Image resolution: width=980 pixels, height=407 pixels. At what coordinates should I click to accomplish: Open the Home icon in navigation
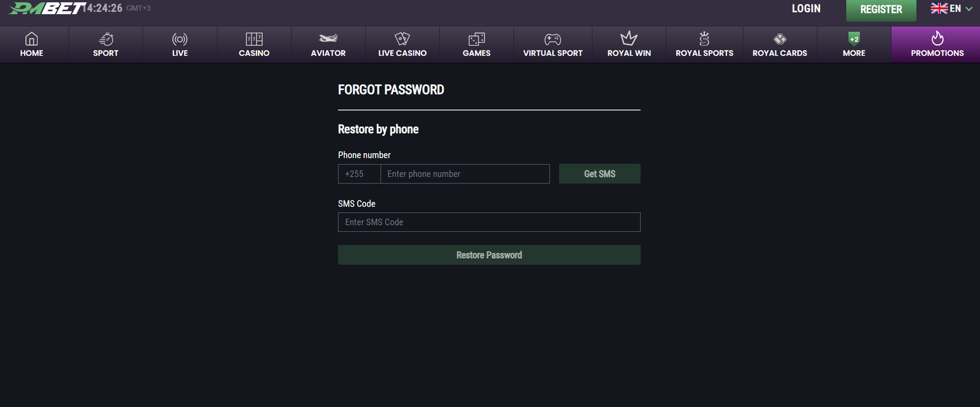pyautogui.click(x=31, y=39)
